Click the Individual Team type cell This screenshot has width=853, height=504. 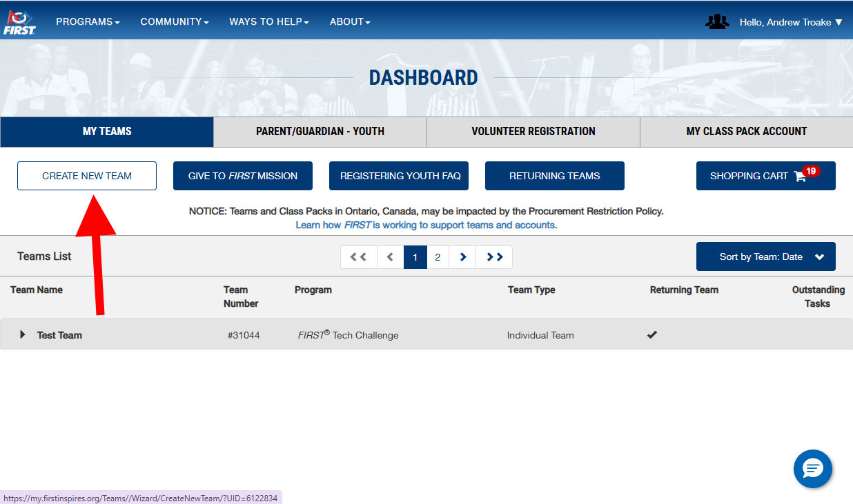click(x=540, y=335)
